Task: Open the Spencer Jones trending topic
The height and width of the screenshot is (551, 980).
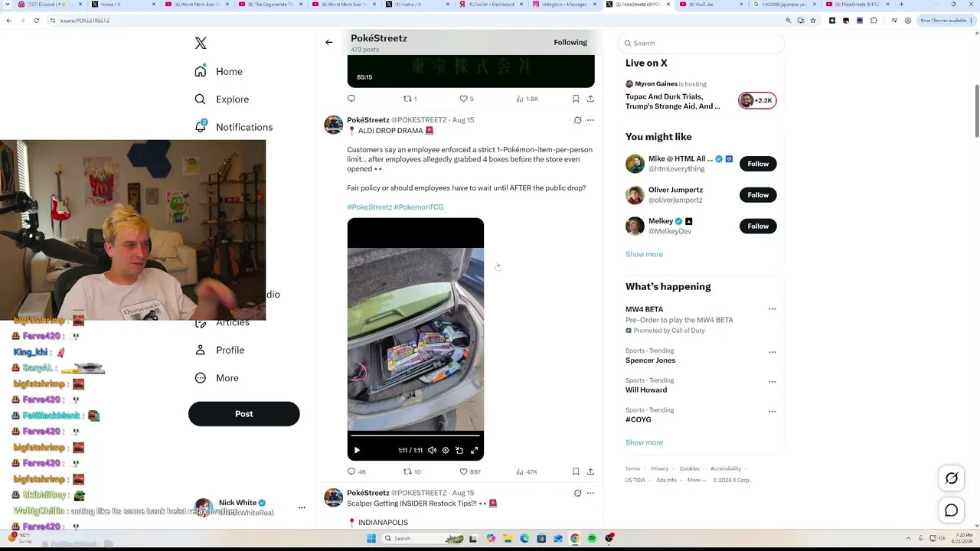Action: [x=650, y=360]
